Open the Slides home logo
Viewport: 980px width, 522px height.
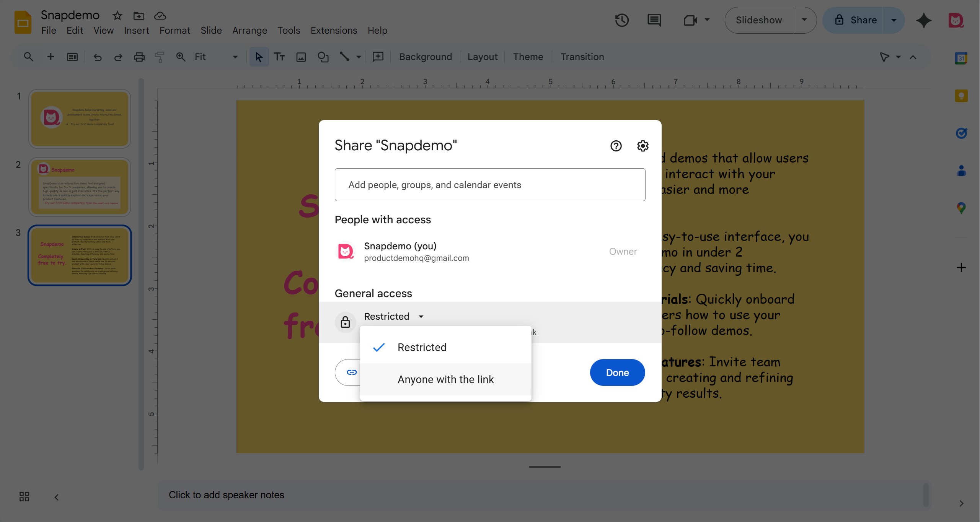point(23,22)
